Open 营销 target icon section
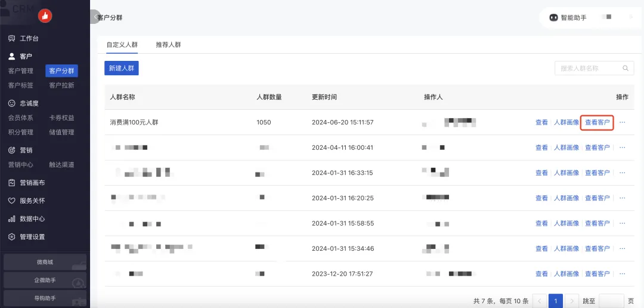This screenshot has width=644, height=308. (x=11, y=150)
